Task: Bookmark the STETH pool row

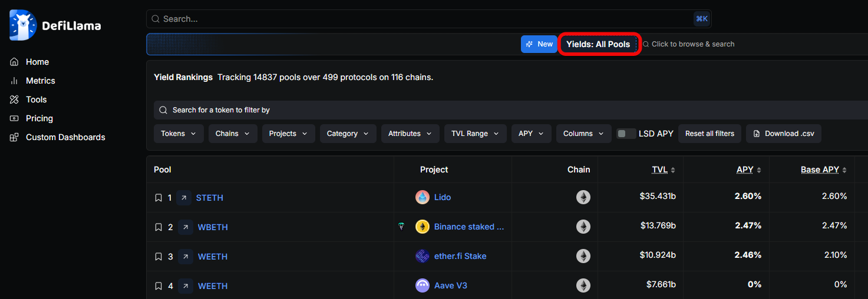Action: click(159, 198)
